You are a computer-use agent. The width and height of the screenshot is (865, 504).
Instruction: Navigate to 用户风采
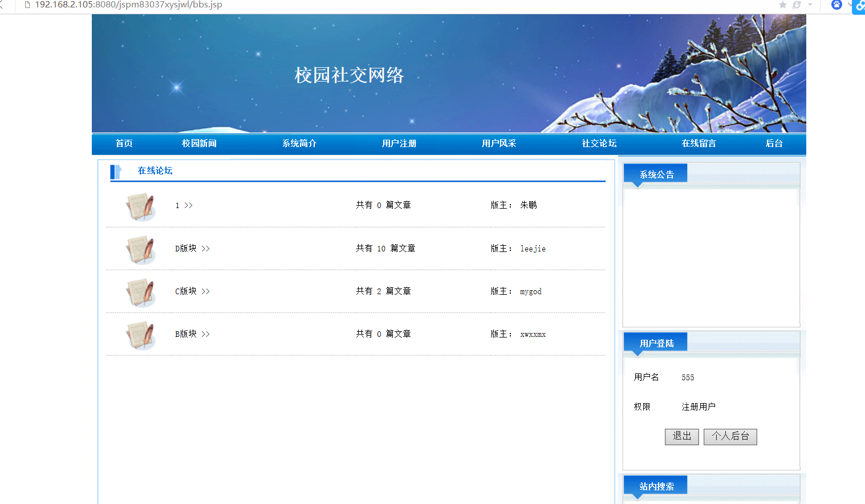tap(499, 144)
